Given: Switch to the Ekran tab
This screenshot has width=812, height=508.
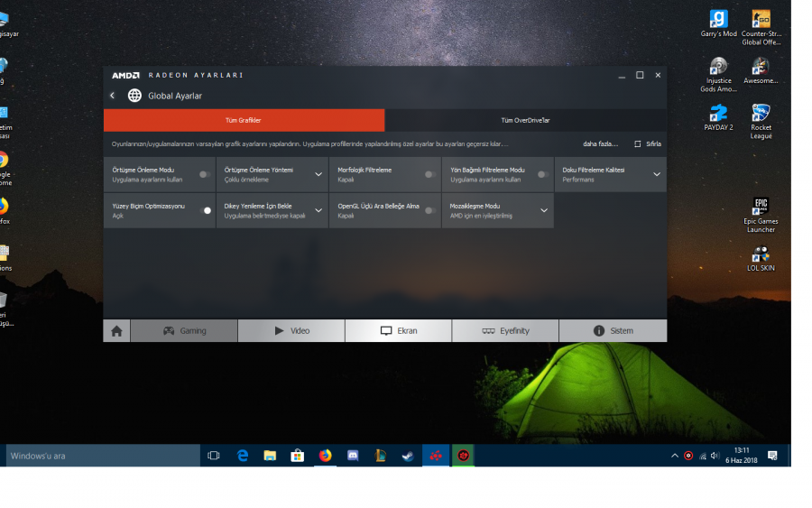Looking at the screenshot, I should point(399,331).
